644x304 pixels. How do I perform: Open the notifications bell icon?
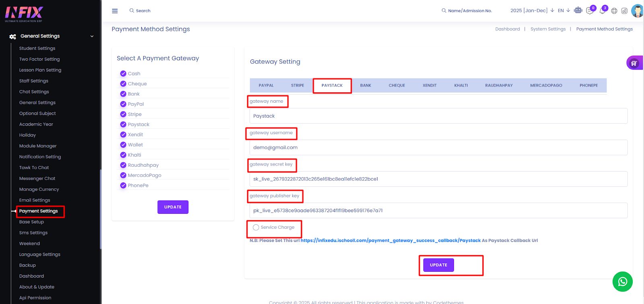tap(602, 11)
